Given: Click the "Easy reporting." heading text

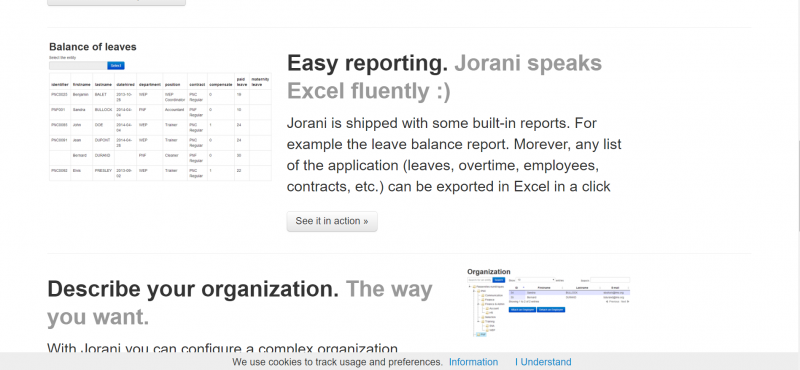Looking at the screenshot, I should 367,63.
